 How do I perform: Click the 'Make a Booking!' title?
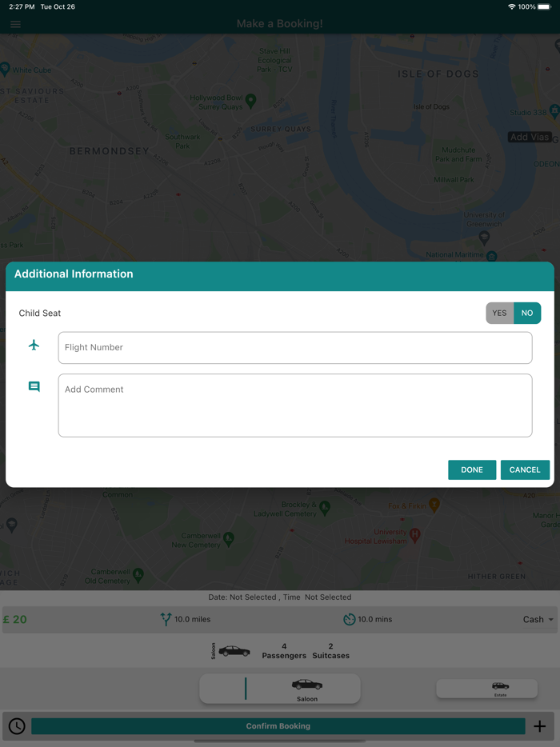[x=280, y=24]
